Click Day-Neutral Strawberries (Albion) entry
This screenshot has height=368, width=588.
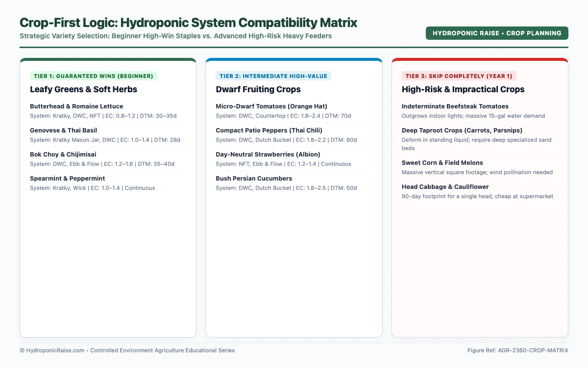pyautogui.click(x=268, y=155)
